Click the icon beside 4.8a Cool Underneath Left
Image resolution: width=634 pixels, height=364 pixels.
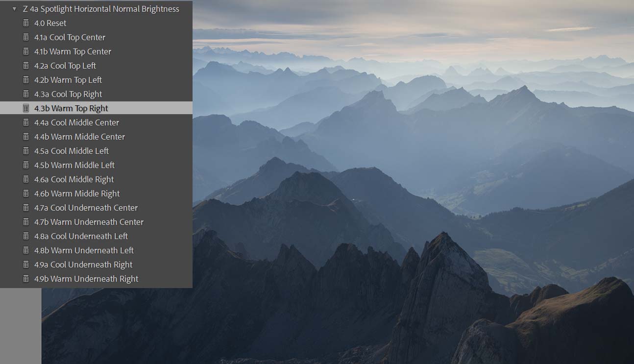[x=26, y=236]
